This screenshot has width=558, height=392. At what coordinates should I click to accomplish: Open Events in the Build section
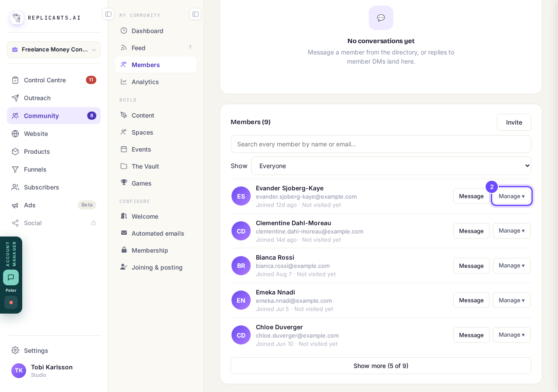(x=156, y=149)
